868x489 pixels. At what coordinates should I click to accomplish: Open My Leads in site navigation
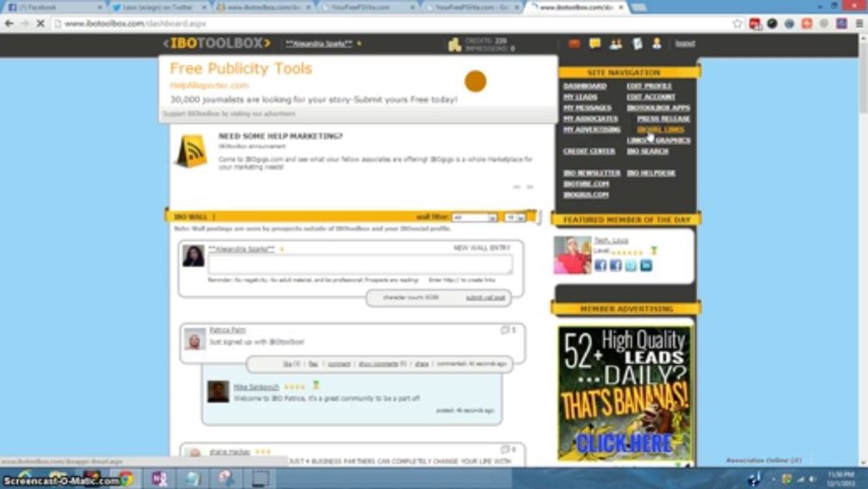click(x=580, y=97)
